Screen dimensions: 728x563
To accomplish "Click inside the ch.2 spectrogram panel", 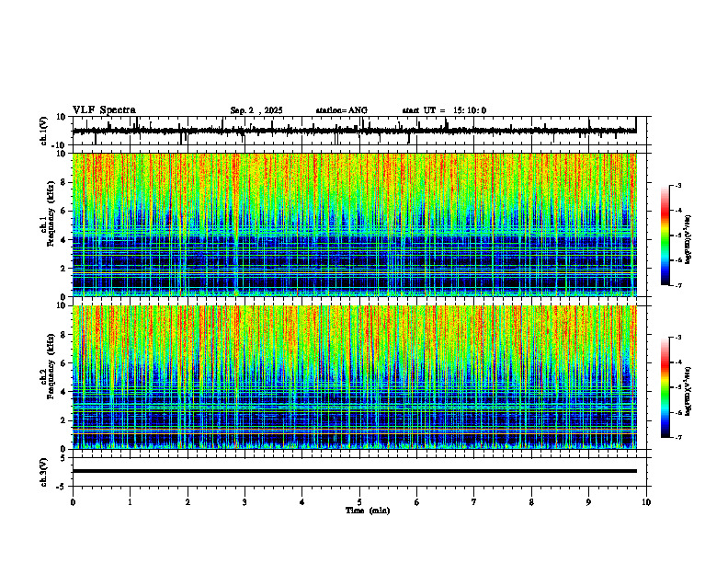I will [x=354, y=377].
